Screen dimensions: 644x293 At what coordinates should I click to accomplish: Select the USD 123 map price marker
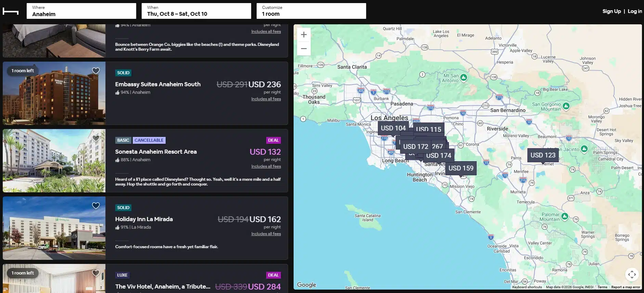tap(543, 155)
